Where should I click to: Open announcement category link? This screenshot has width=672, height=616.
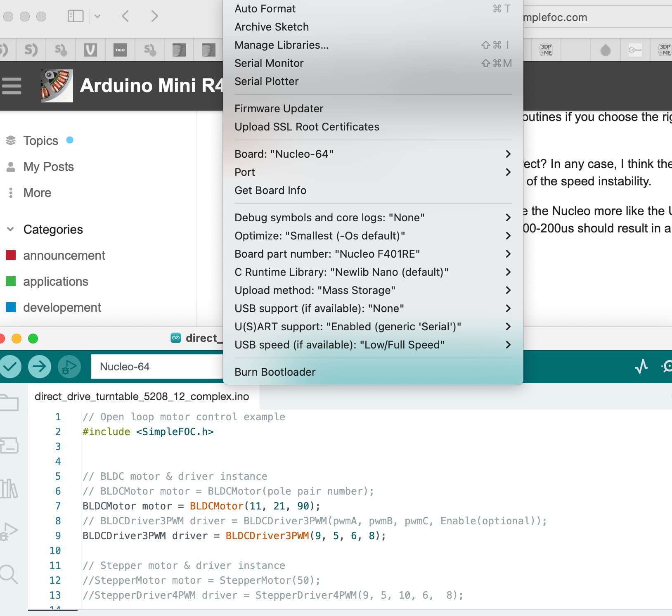tap(64, 256)
